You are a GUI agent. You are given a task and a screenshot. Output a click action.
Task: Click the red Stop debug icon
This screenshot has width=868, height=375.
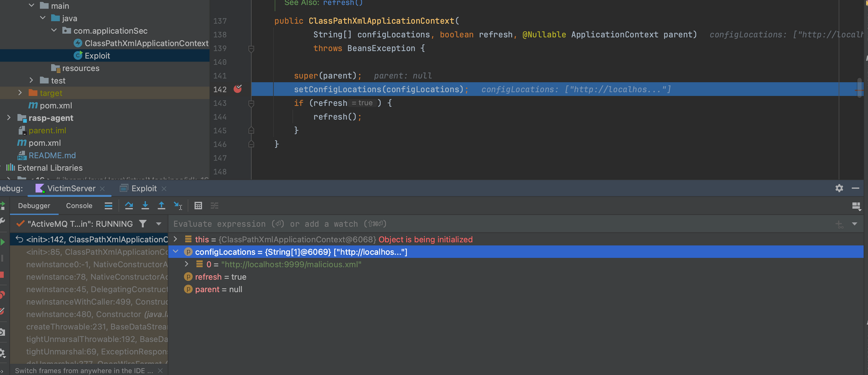(x=2, y=275)
